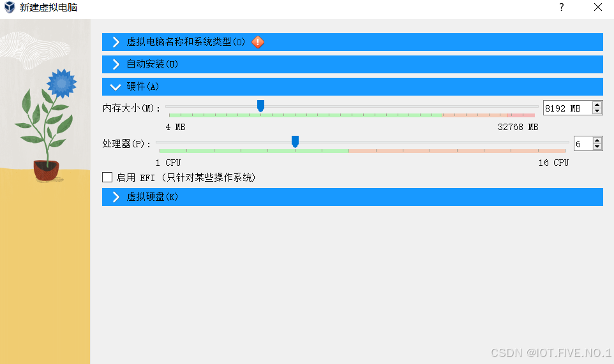Click the processor count slider handle
Screen dimensions: 614x364
click(296, 142)
